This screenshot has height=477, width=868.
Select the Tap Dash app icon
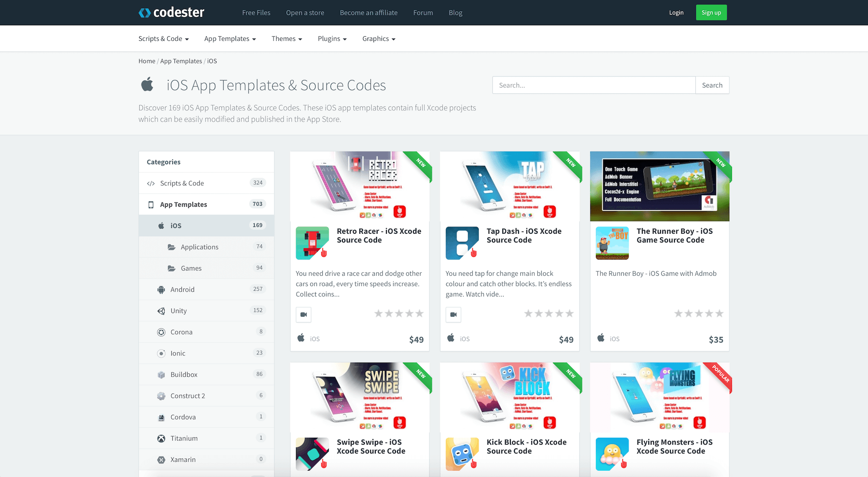462,243
